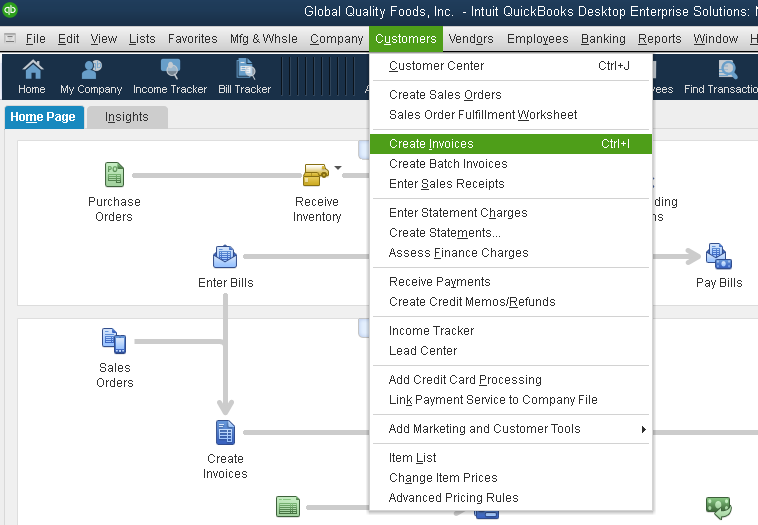The width and height of the screenshot is (758, 525).
Task: Open the Lists menu
Action: (x=142, y=39)
